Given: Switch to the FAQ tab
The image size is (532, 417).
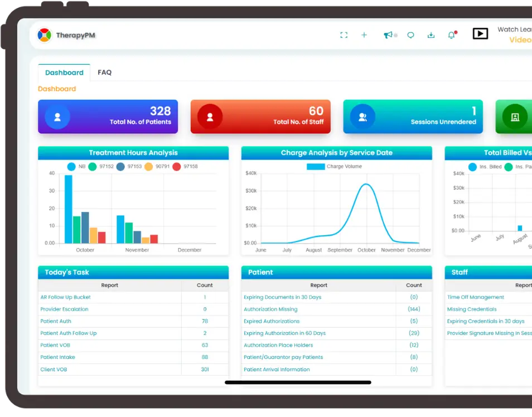Looking at the screenshot, I should point(104,72).
